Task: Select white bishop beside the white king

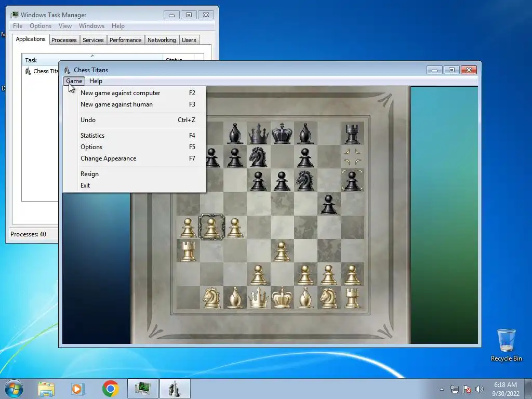Action: click(305, 298)
